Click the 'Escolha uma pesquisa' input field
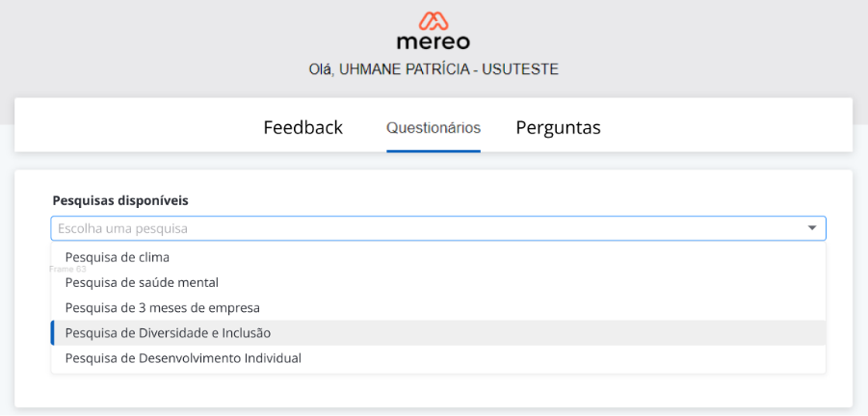868x416 pixels. (424, 228)
